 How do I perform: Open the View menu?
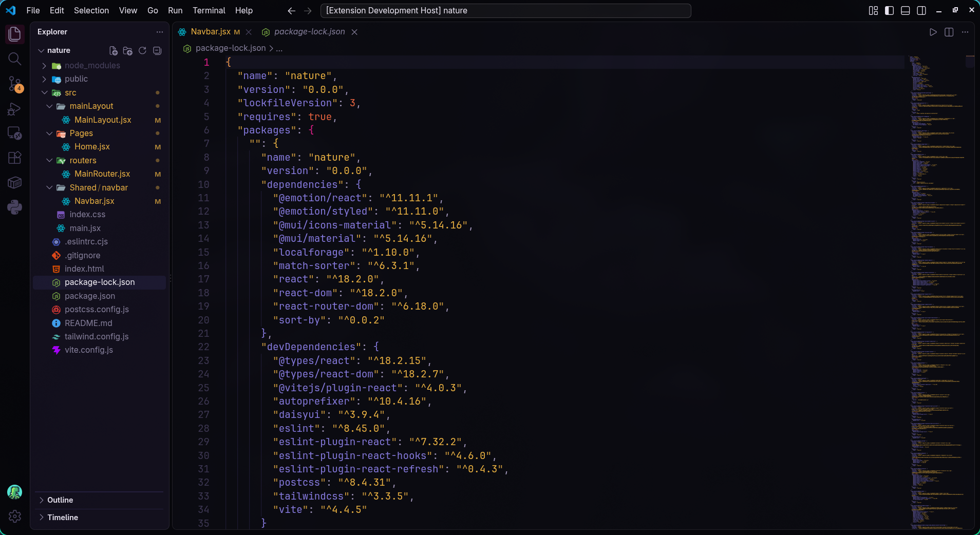click(128, 11)
